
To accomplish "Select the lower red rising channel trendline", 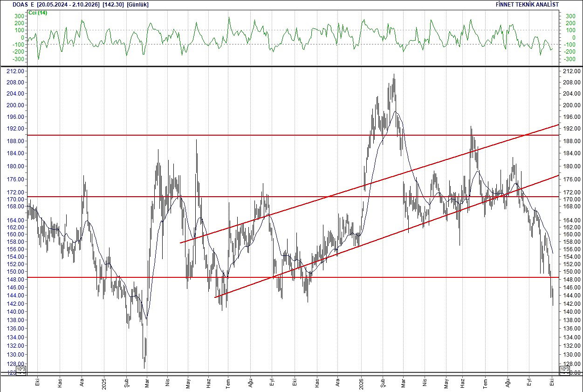I will (387, 236).
